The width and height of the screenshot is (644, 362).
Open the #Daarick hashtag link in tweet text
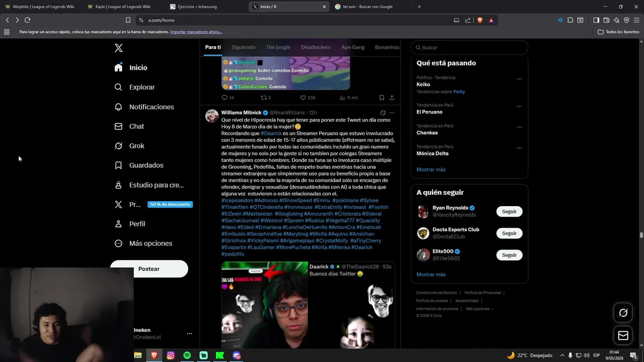point(271,133)
